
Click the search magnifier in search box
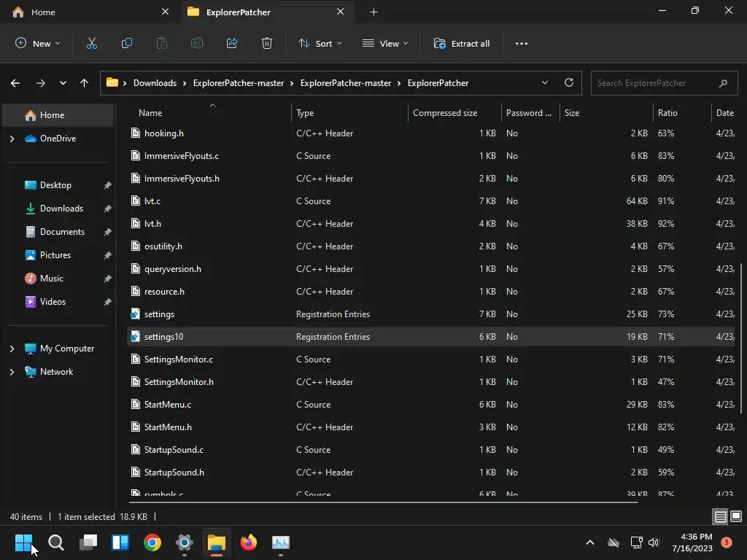pyautogui.click(x=723, y=83)
